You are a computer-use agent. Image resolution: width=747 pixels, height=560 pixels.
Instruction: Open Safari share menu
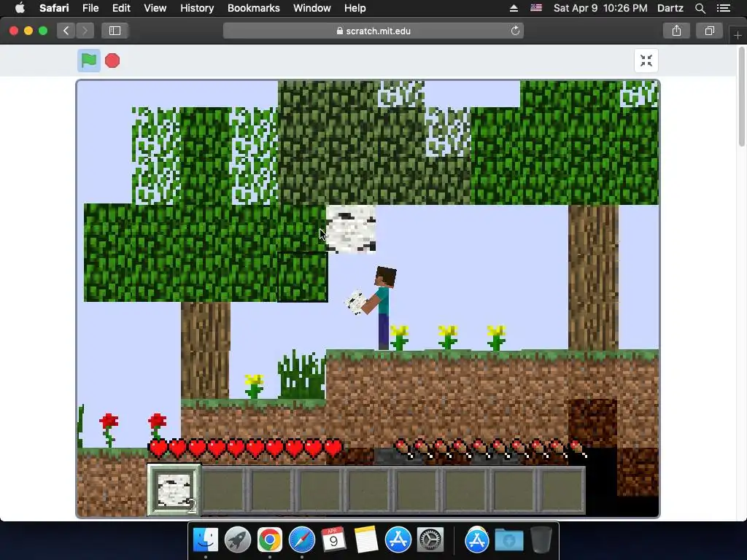676,31
